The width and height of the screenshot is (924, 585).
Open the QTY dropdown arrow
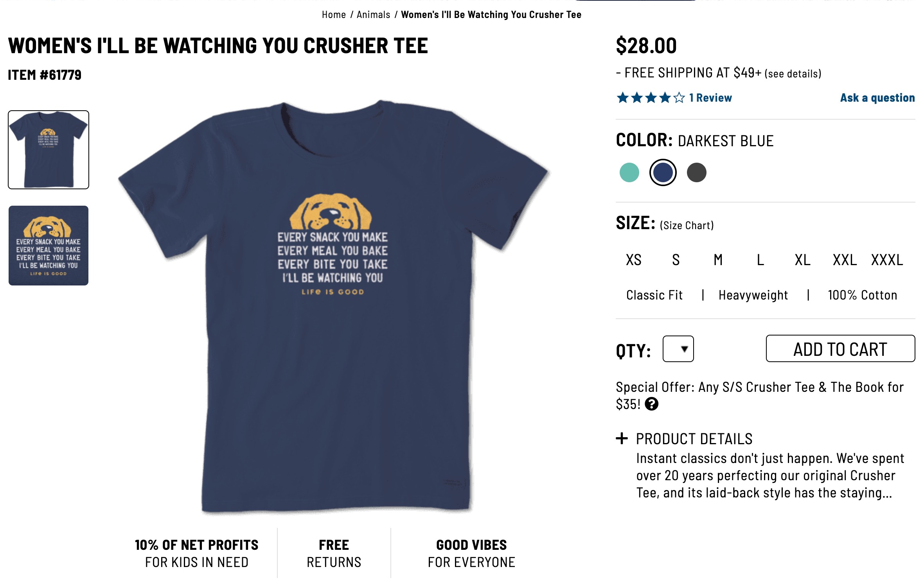684,349
